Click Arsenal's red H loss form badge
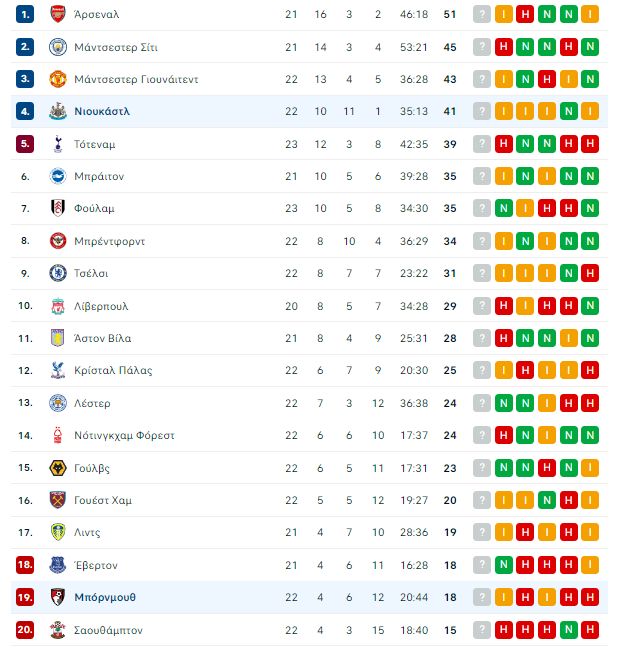 point(525,14)
